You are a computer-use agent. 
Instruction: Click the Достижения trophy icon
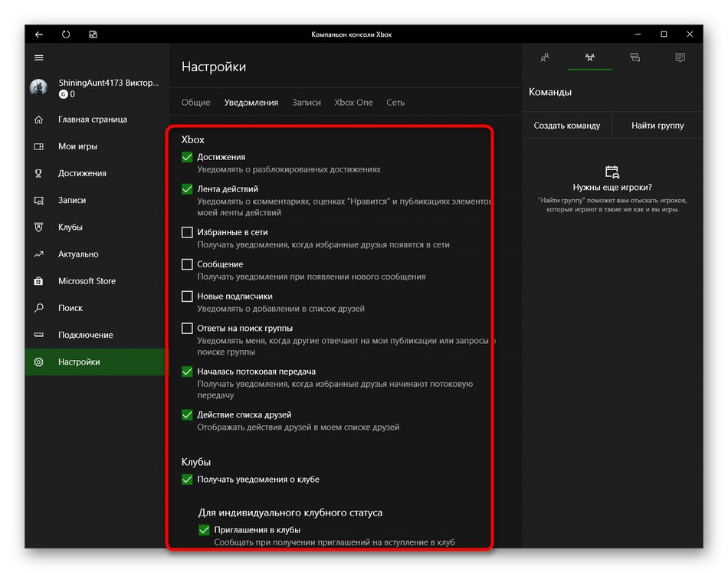click(x=38, y=173)
